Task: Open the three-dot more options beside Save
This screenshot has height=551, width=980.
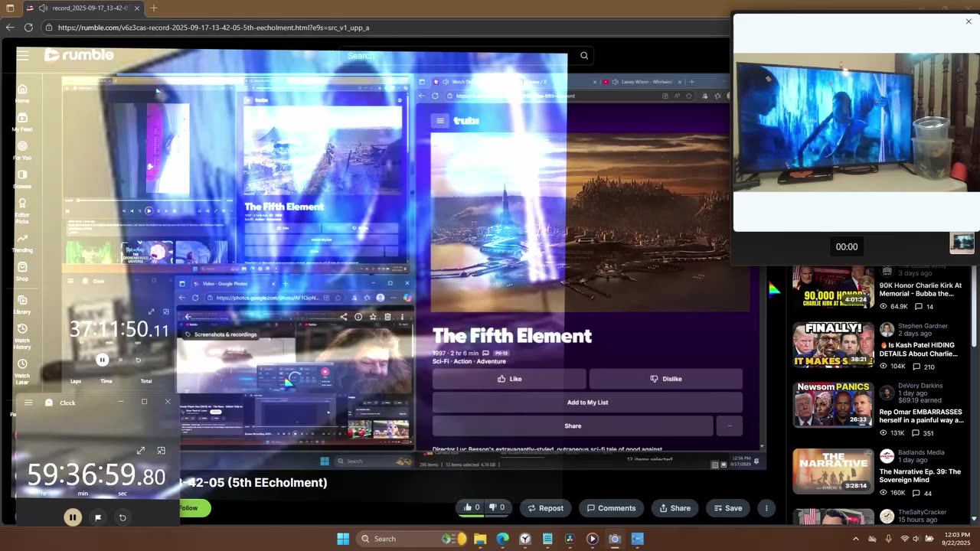Action: (x=766, y=507)
